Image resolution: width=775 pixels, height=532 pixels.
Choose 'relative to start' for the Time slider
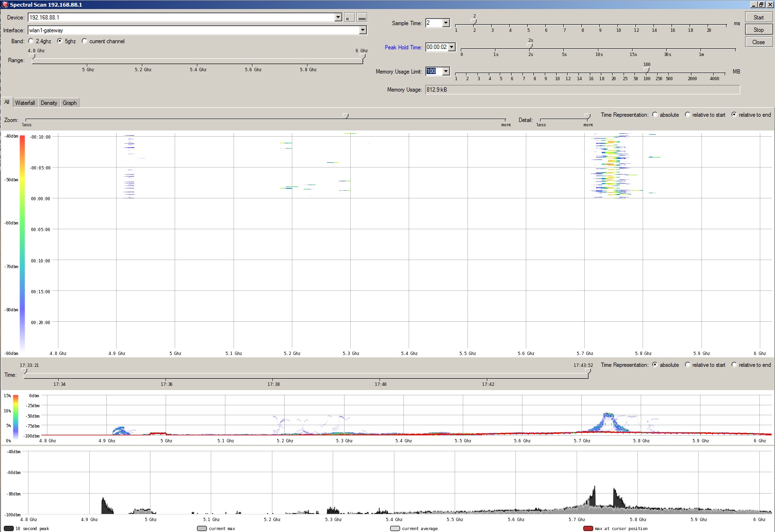[688, 365]
